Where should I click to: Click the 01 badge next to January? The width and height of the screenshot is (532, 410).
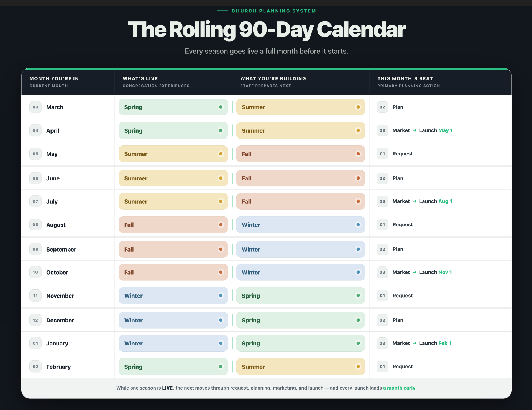click(x=35, y=343)
